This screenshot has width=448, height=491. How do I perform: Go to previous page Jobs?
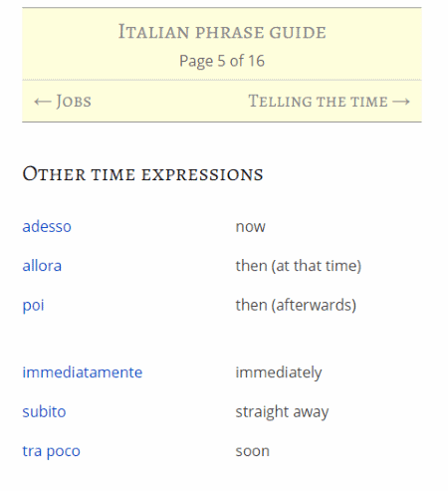click(63, 102)
